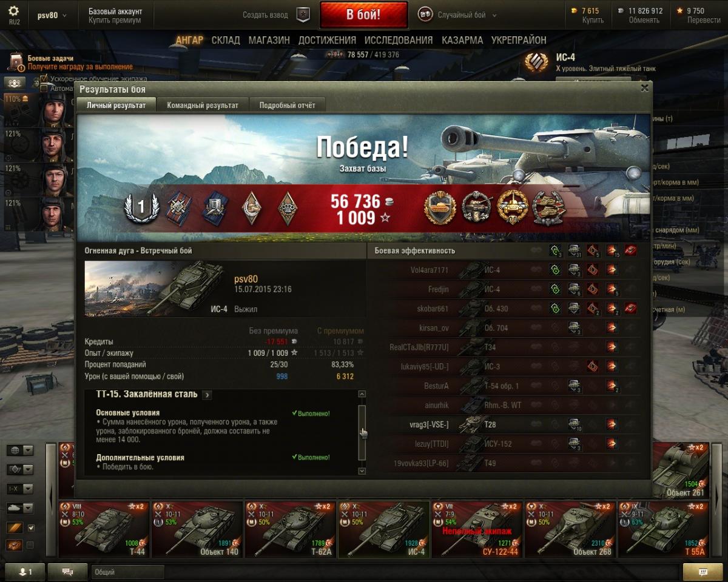Toggle Ускоренное обучение экипажа checkbox
This screenshot has height=582, width=728.
[44, 79]
